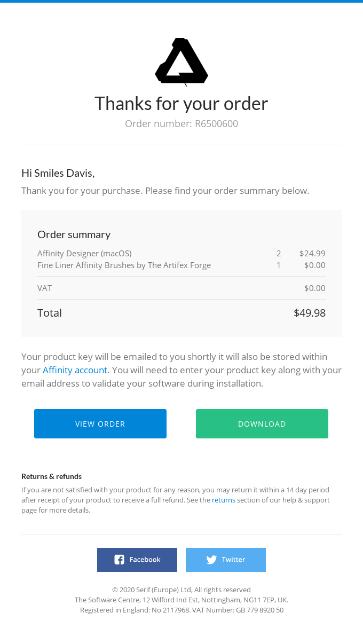Click the Twitter bird icon
Image resolution: width=363 pixels, height=644 pixels.
coord(211,560)
